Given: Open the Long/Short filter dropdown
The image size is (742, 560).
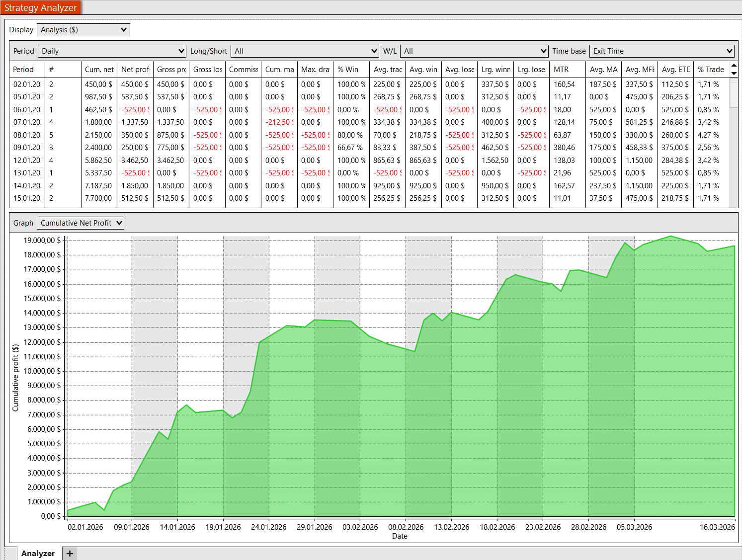Looking at the screenshot, I should (x=305, y=51).
